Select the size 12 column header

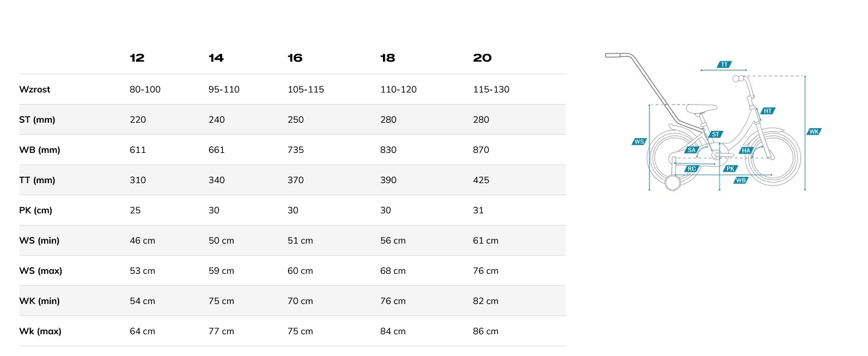coord(137,58)
